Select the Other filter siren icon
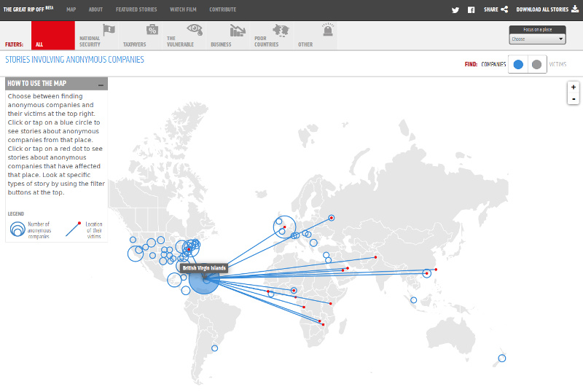The image size is (583, 392). click(x=328, y=29)
